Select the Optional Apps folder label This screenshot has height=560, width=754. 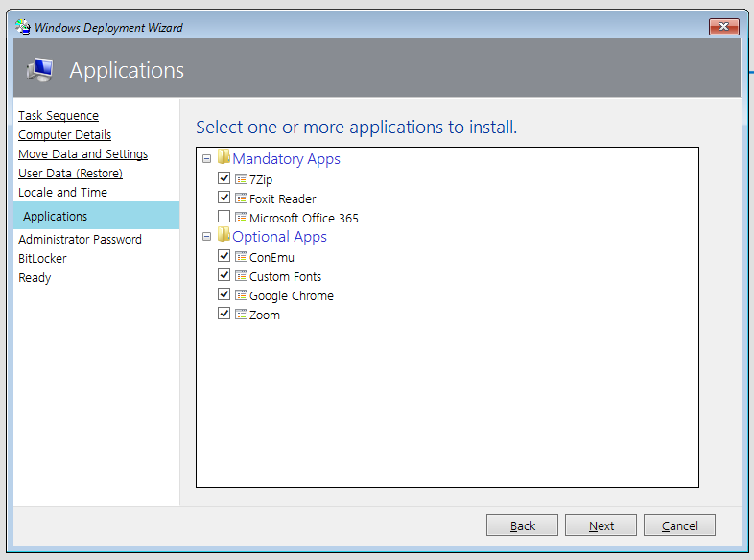tap(279, 237)
